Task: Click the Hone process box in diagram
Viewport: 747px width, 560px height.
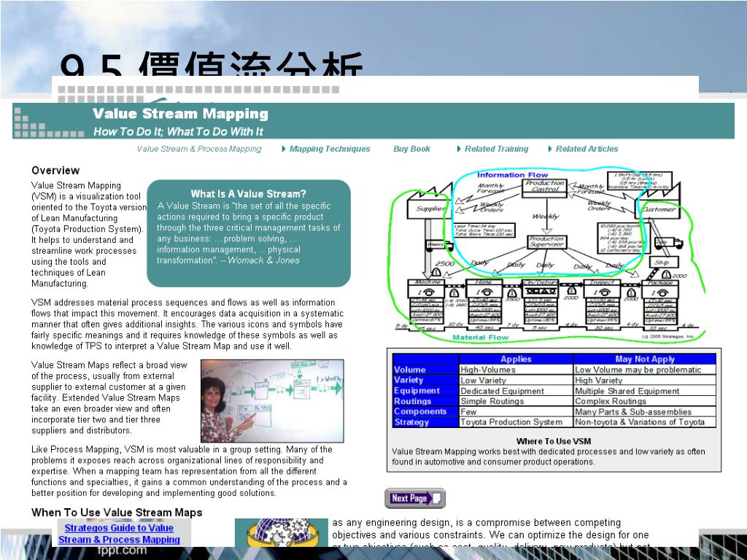Action: click(484, 302)
